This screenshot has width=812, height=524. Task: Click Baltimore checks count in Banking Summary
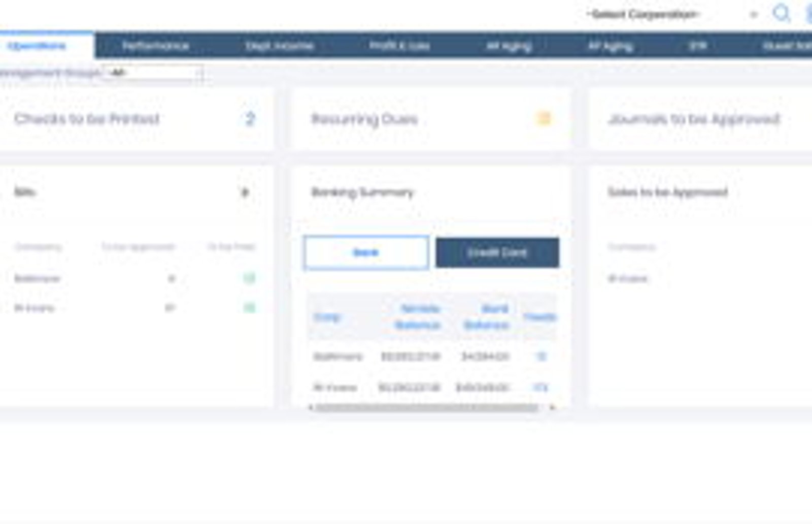tap(542, 356)
